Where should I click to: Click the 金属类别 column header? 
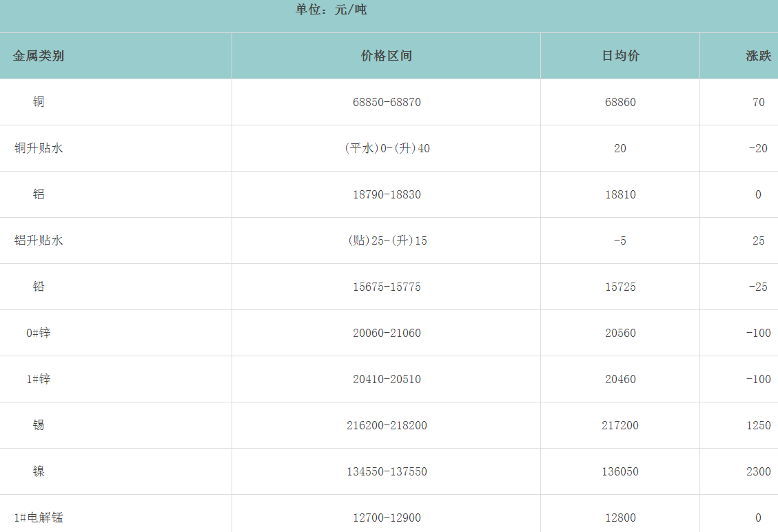point(39,56)
